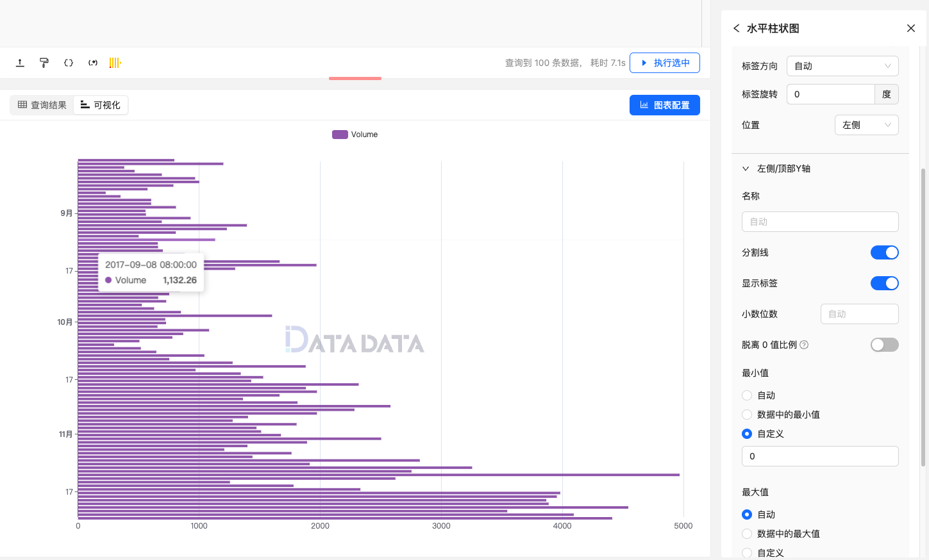The width and height of the screenshot is (929, 560).
Task: Click the back chevron beside 水平柱状图
Action: click(x=735, y=28)
